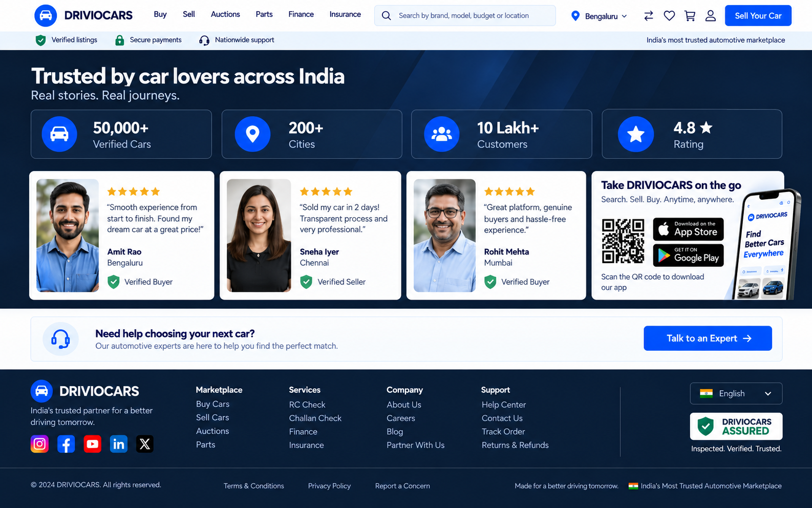The height and width of the screenshot is (508, 812).
Task: Open the Privacy Policy link
Action: click(x=329, y=486)
